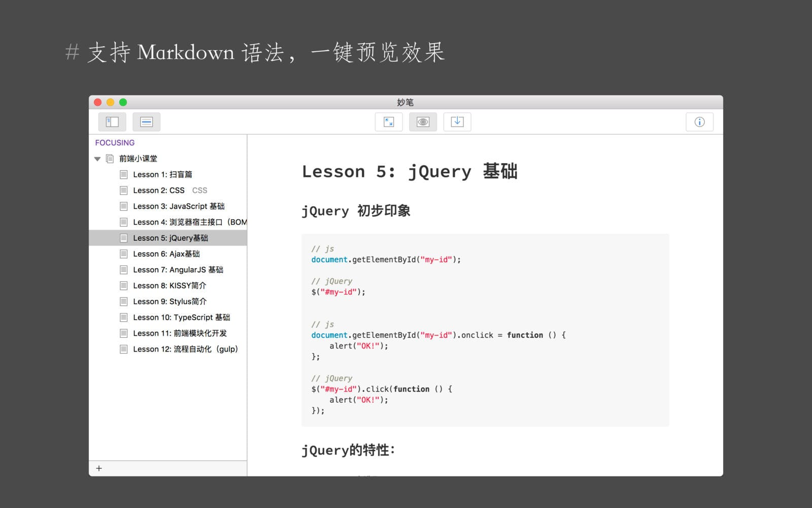Click the jQuery的特性 heading
The image size is (812, 508).
coord(348,450)
